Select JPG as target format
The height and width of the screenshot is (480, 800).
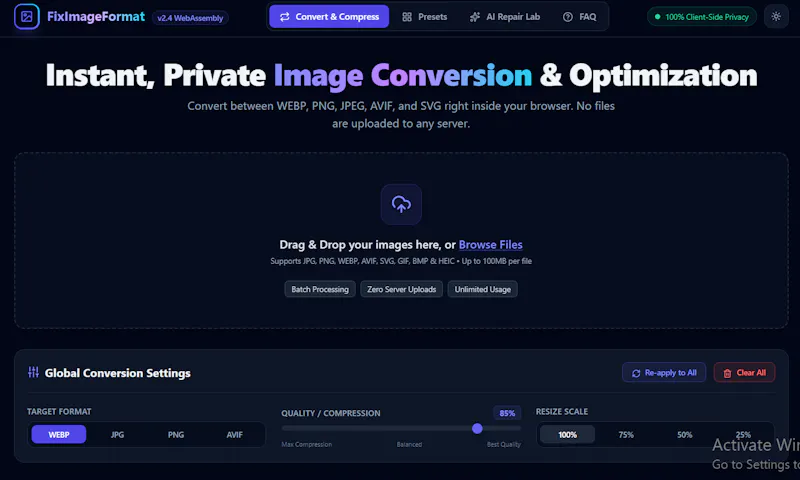[117, 435]
